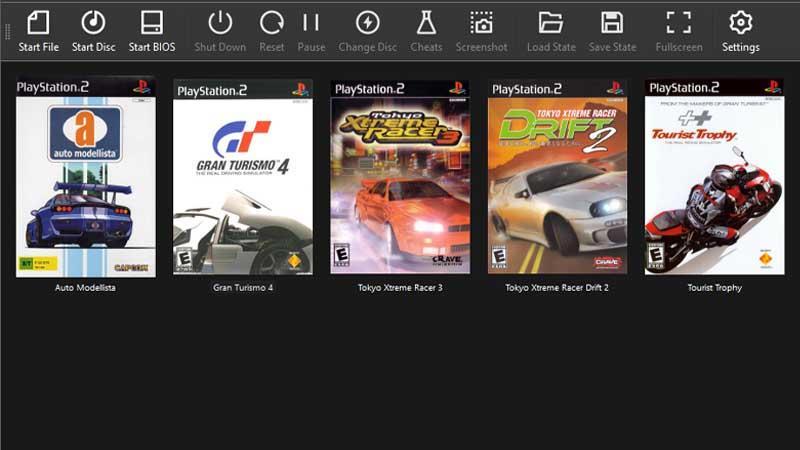Viewport: 800px width, 450px height.
Task: Open Settings gear icon
Action: pyautogui.click(x=740, y=23)
